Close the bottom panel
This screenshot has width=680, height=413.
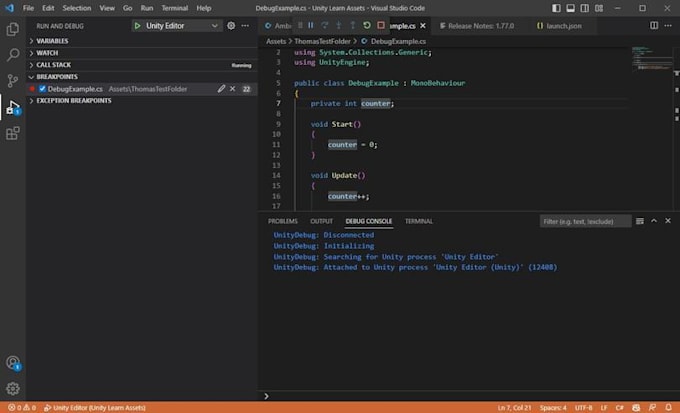668,221
